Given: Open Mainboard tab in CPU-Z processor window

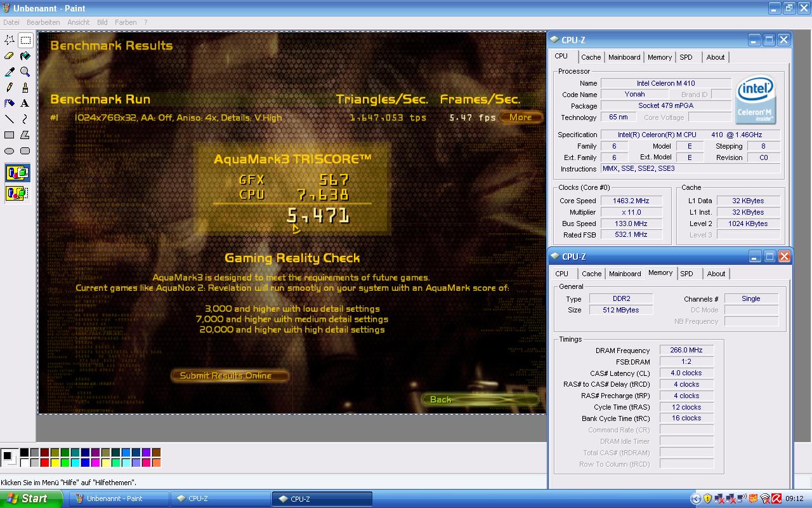Looking at the screenshot, I should [624, 57].
